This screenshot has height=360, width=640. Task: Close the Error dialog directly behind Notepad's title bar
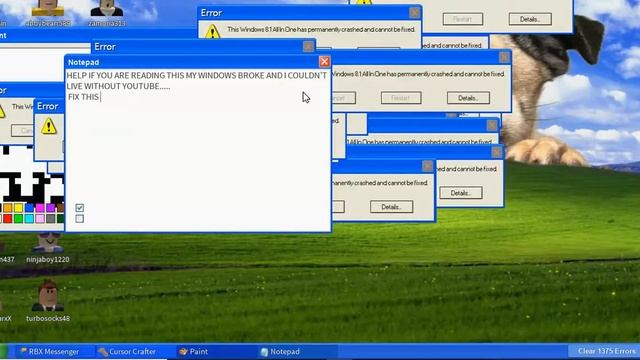(x=309, y=47)
